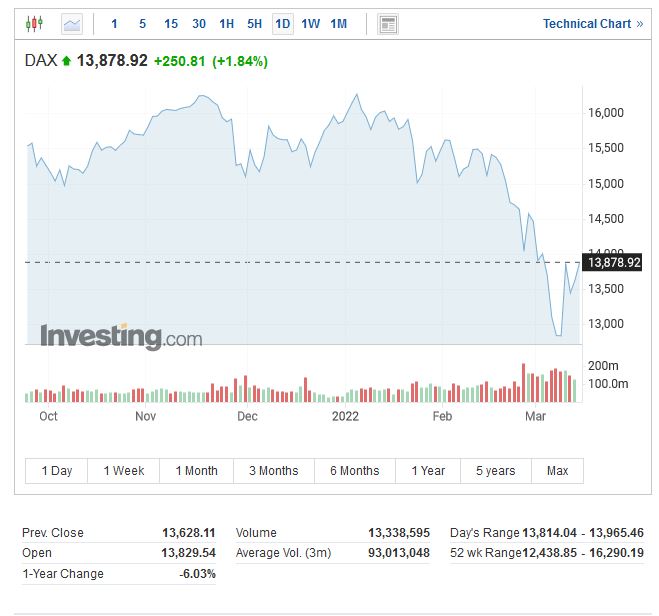
Task: Open the Technical Chart link
Action: [593, 24]
